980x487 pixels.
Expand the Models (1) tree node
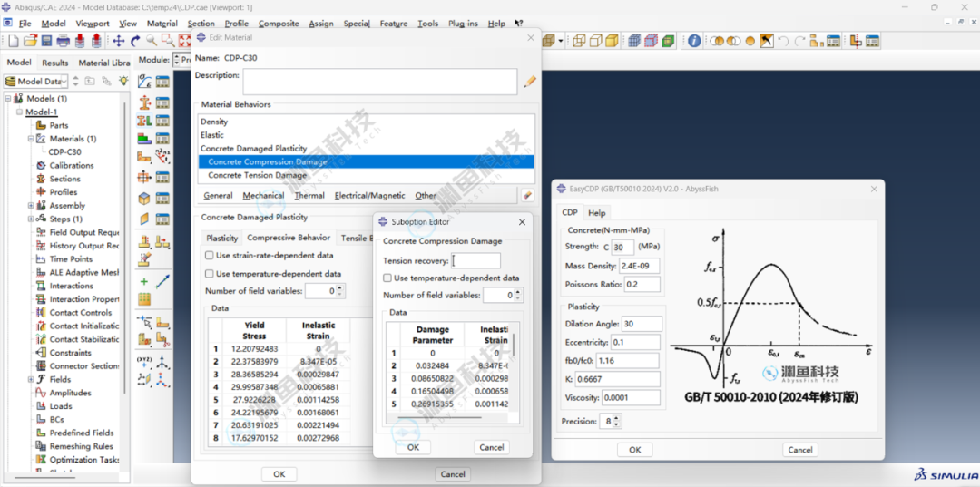[7, 99]
